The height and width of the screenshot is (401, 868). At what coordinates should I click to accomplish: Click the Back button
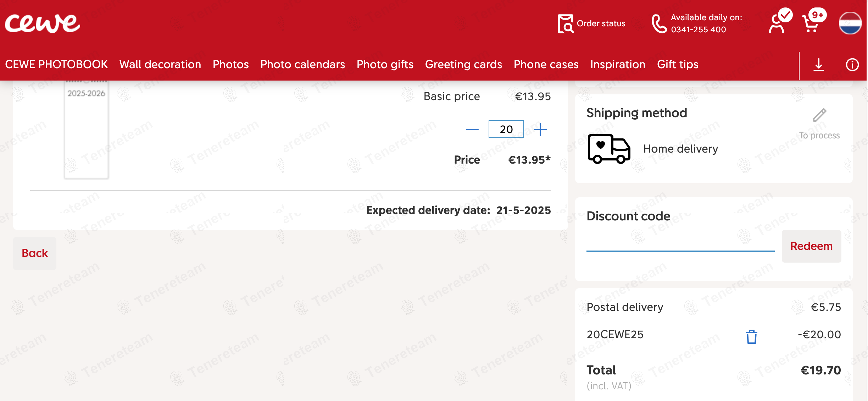(x=35, y=253)
